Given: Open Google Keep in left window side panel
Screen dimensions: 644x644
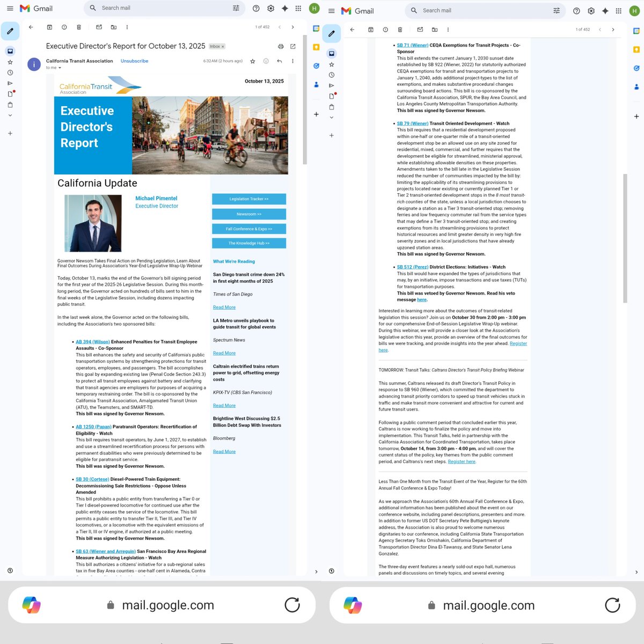Looking at the screenshot, I should point(316,47).
